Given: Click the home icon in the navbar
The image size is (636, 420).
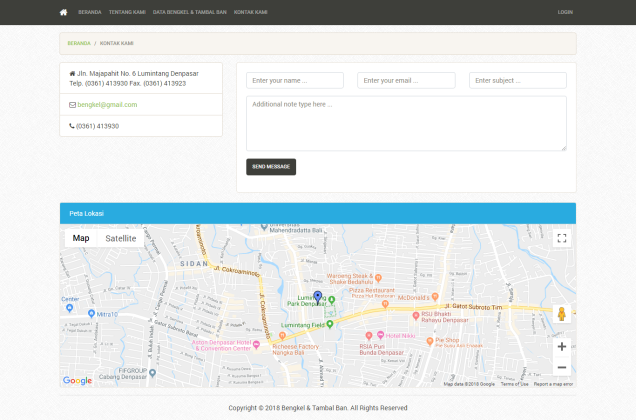Looking at the screenshot, I should point(64,12).
